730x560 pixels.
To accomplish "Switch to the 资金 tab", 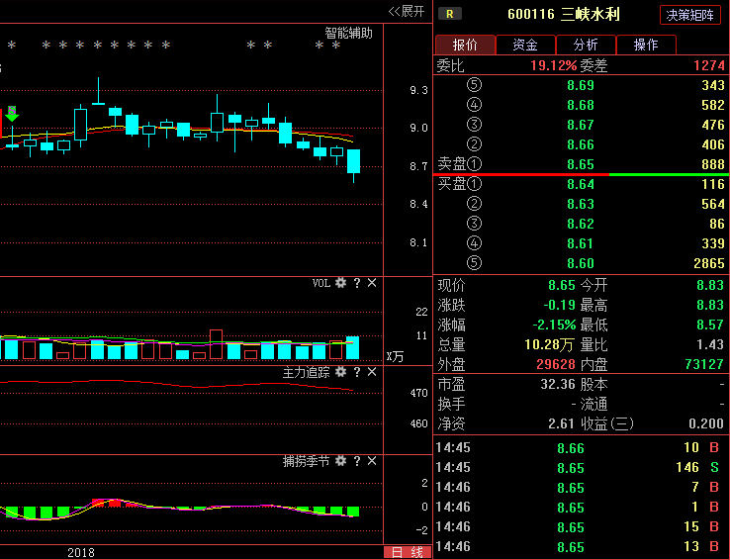I will tap(525, 45).
